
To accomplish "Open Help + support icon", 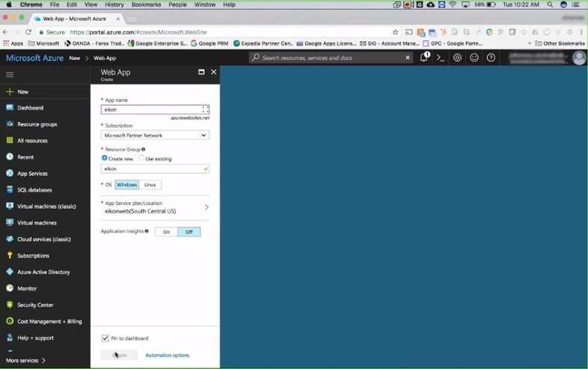I will coord(10,338).
